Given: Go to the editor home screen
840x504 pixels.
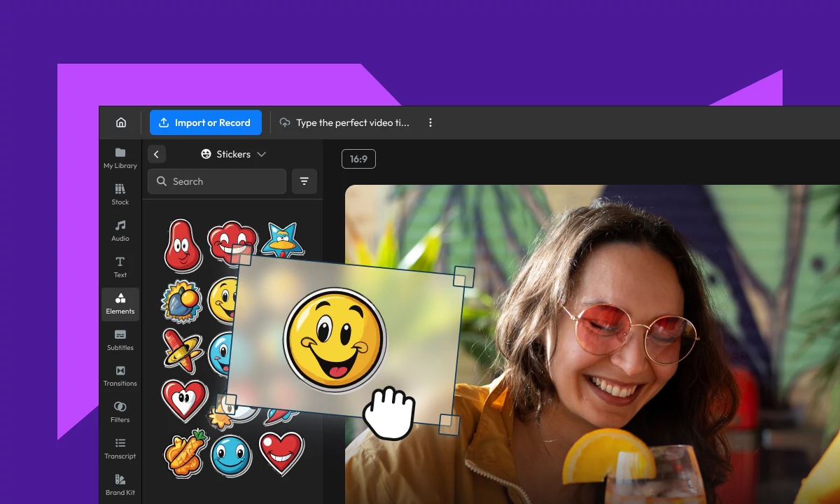Looking at the screenshot, I should (x=120, y=122).
